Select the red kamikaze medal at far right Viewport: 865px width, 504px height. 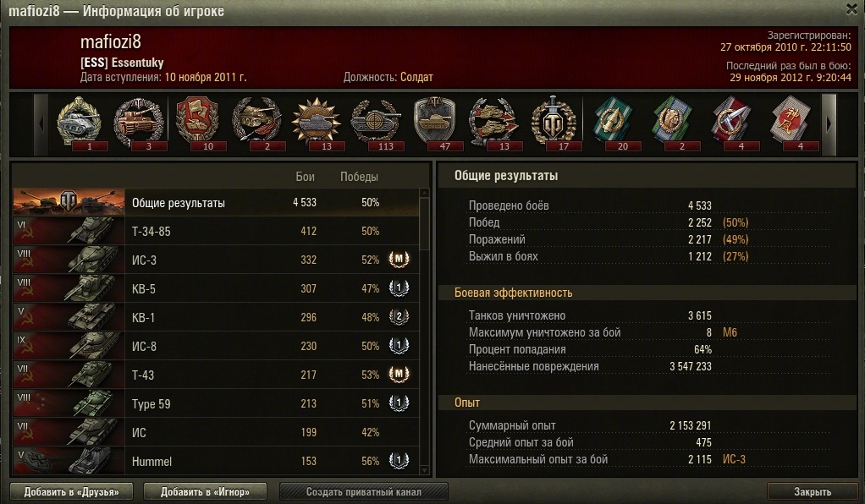tap(791, 123)
